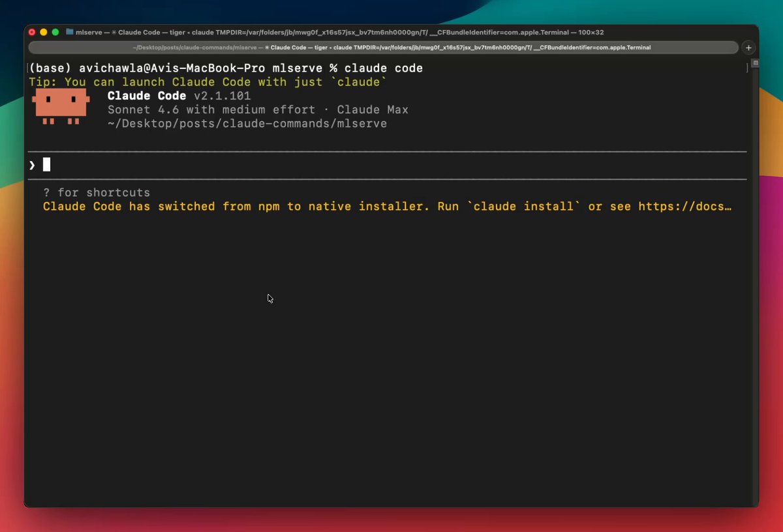This screenshot has height=532, width=783.
Task: Open the https://docs… link
Action: click(684, 207)
